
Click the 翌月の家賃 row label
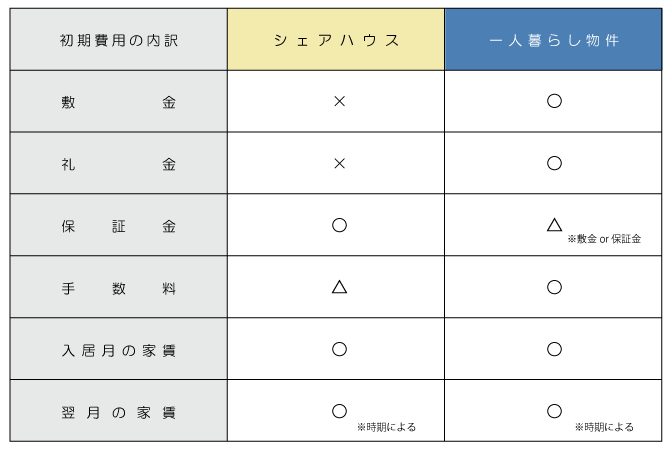click(119, 413)
